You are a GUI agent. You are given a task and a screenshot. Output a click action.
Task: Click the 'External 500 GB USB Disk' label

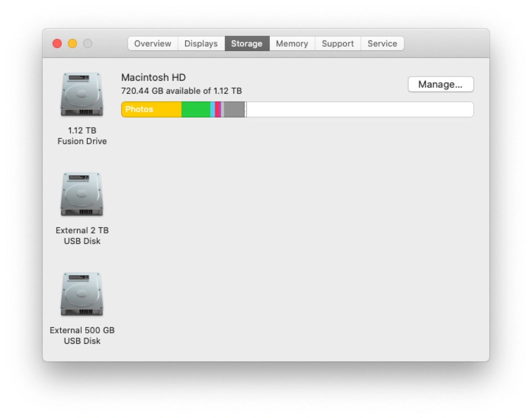click(82, 336)
